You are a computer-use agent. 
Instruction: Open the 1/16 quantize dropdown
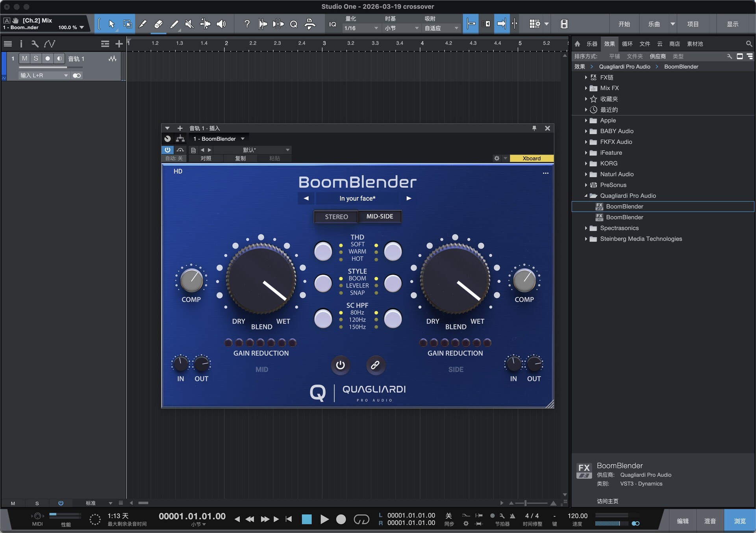click(361, 28)
